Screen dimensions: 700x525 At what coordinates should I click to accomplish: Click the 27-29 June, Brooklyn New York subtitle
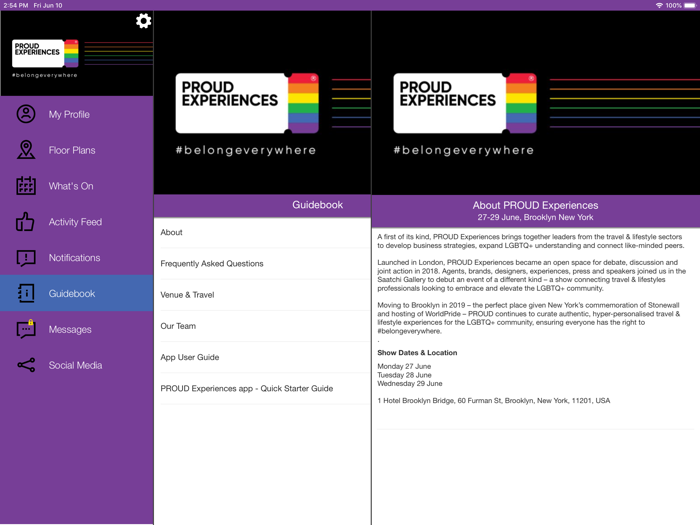click(x=535, y=217)
